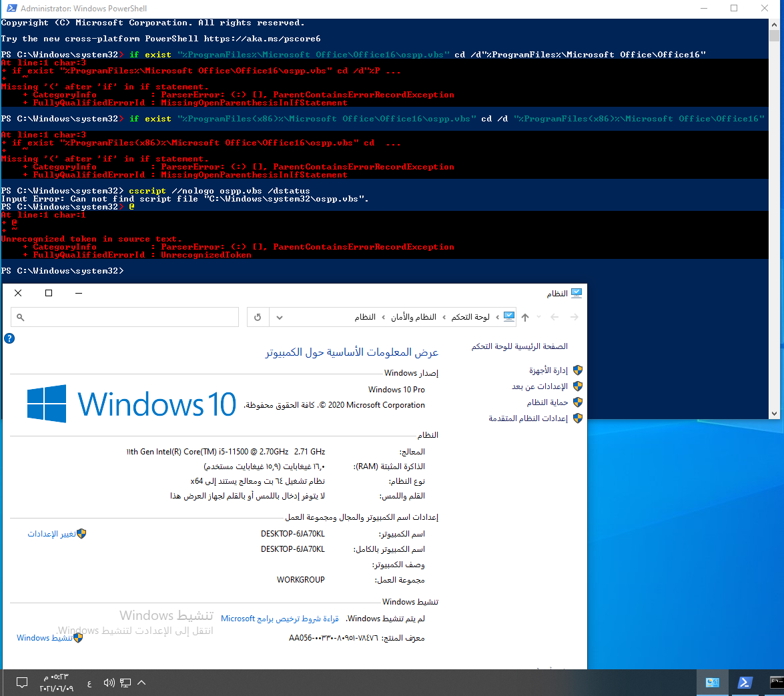Open the حماية النظام link
The width and height of the screenshot is (784, 696).
[548, 402]
